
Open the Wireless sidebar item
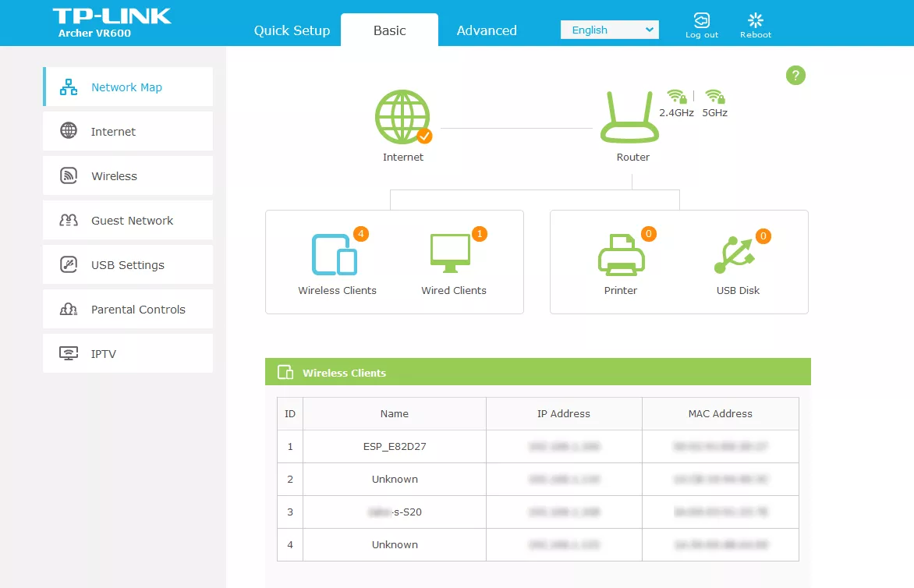click(128, 175)
